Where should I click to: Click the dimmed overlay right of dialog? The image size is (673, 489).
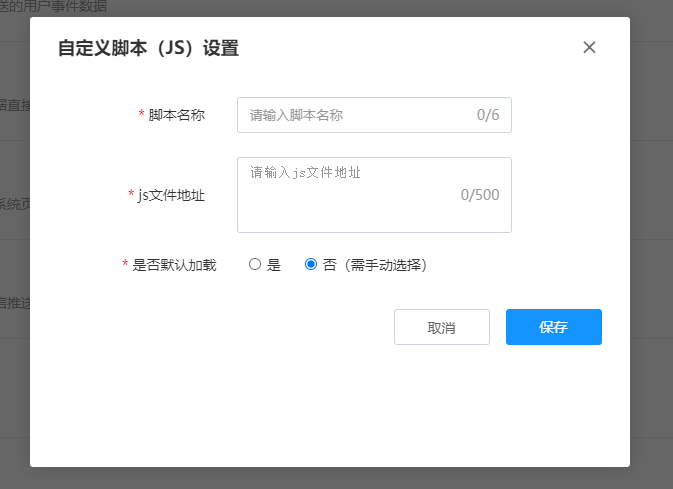652,250
